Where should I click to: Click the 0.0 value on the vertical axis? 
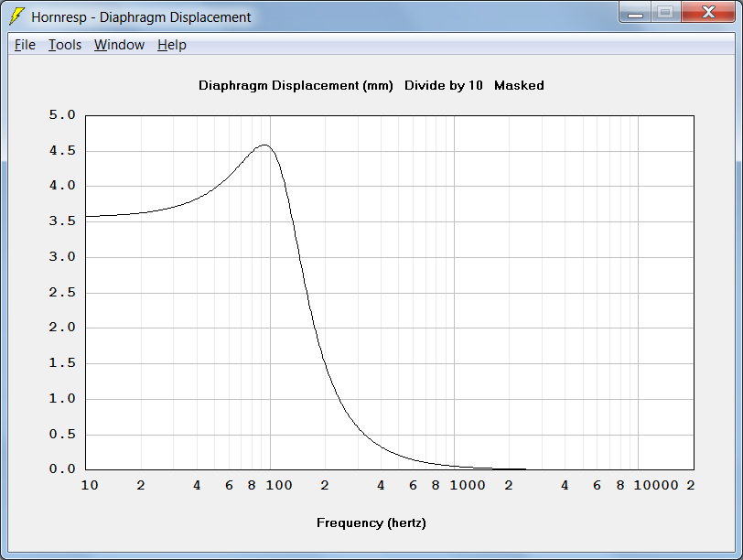tap(62, 469)
